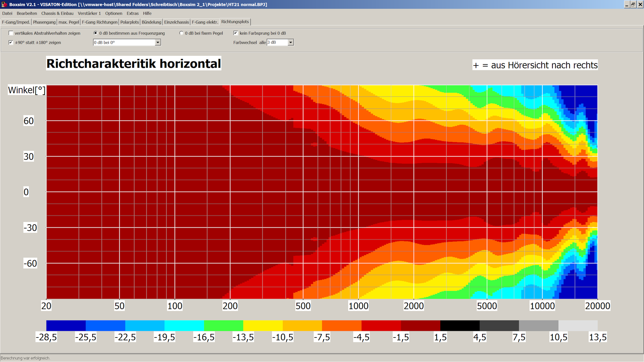Screen dimensions: 644x362
Task: Switch to the Polarplots tab
Action: 130,22
